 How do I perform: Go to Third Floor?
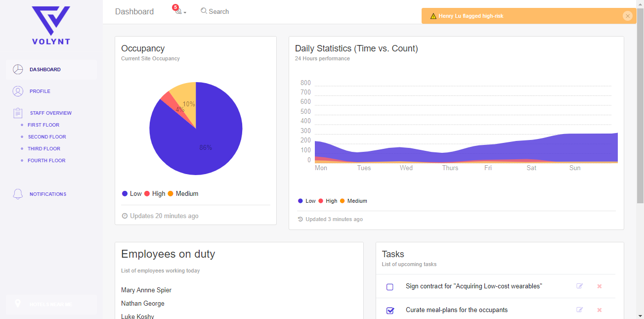(44, 149)
